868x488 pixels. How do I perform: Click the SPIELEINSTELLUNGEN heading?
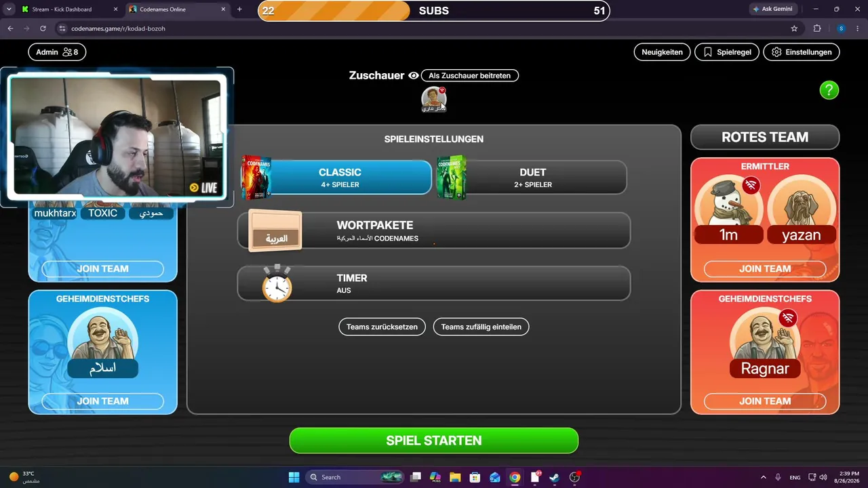[x=434, y=139]
